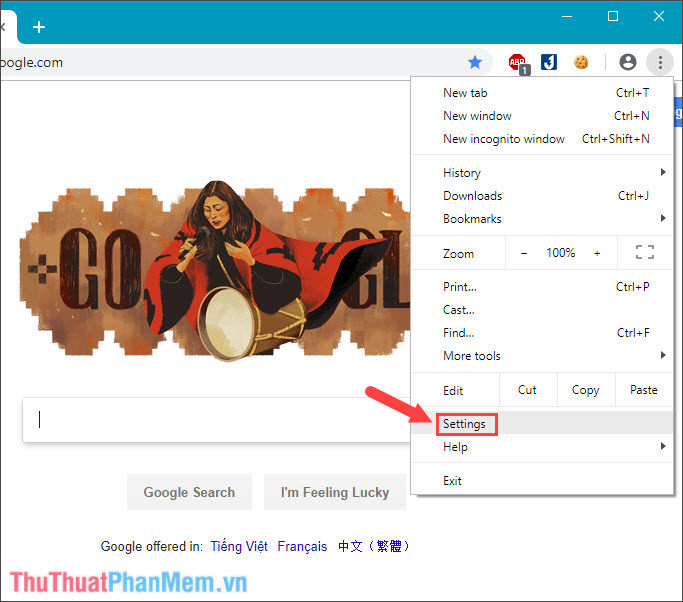
Task: Click the address bar URL text
Action: tap(32, 63)
